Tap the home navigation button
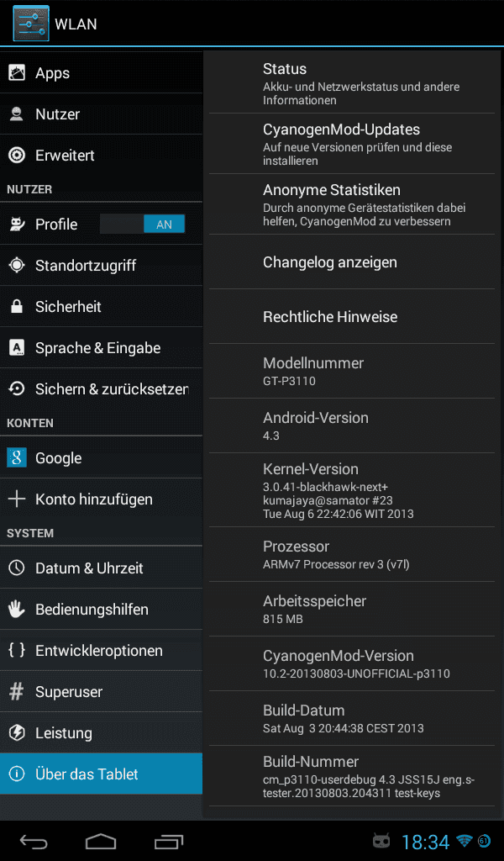 (x=101, y=841)
